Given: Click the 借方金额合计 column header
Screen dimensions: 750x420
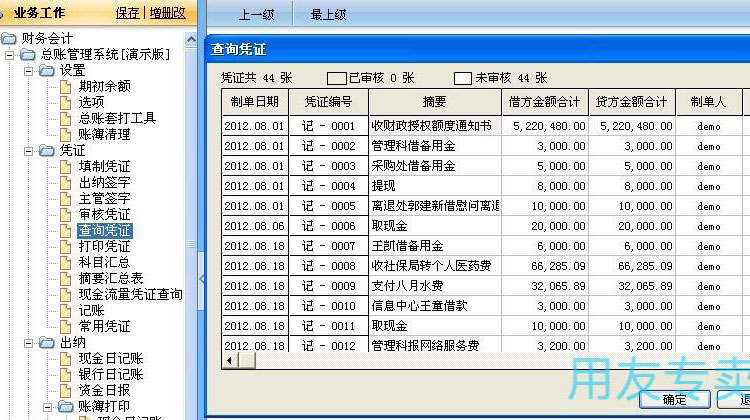Looking at the screenshot, I should pyautogui.click(x=545, y=102).
